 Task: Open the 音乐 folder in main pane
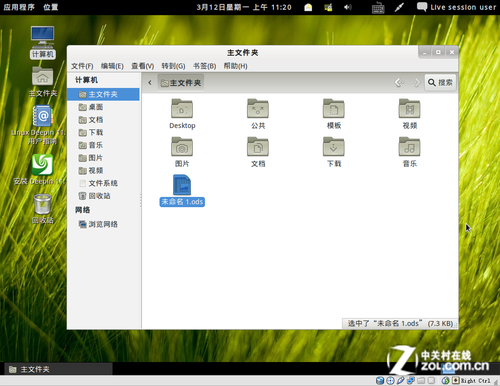click(x=410, y=152)
